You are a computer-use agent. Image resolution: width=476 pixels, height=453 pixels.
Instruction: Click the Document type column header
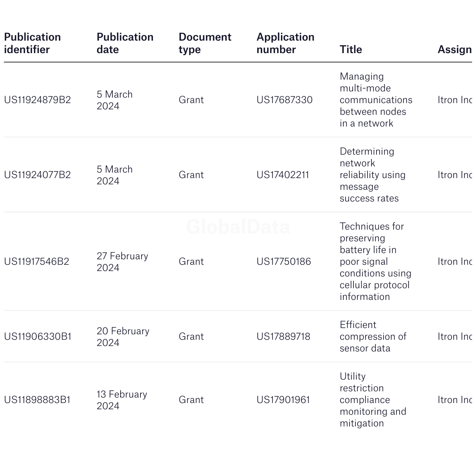pos(205,43)
